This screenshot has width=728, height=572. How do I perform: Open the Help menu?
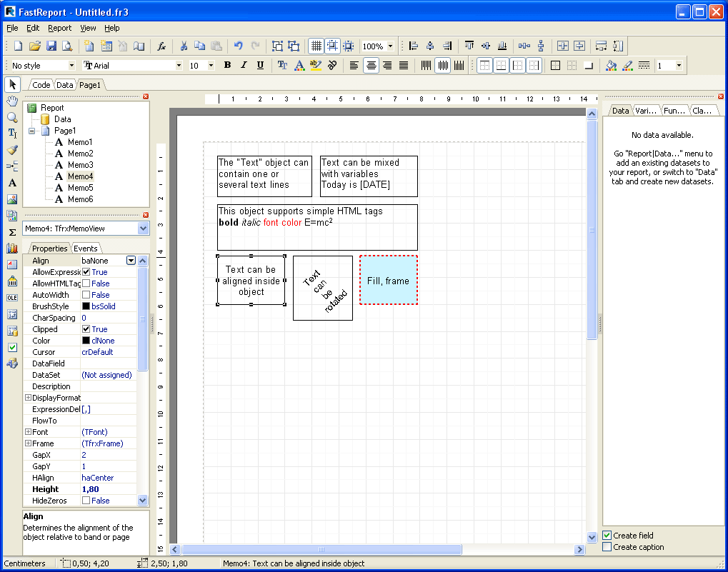[112, 28]
